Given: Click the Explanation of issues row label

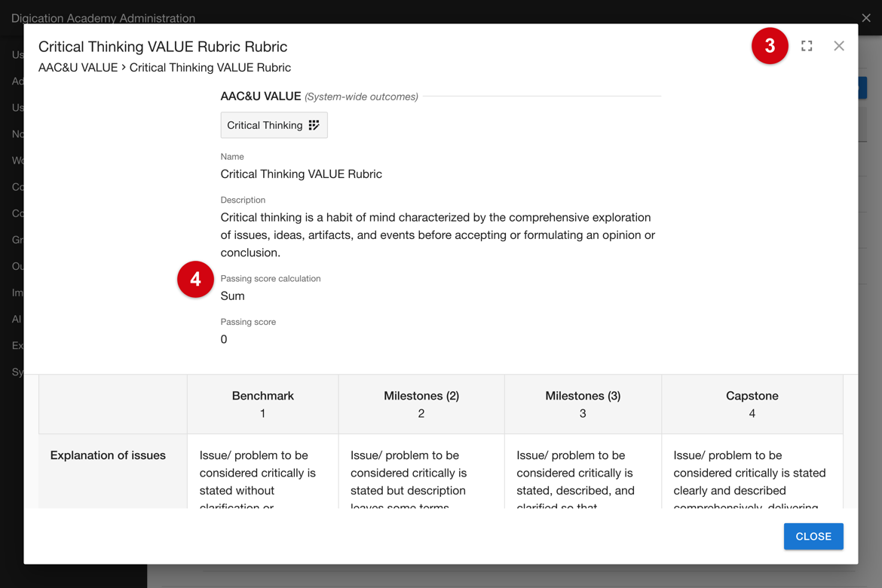Looking at the screenshot, I should pos(108,455).
